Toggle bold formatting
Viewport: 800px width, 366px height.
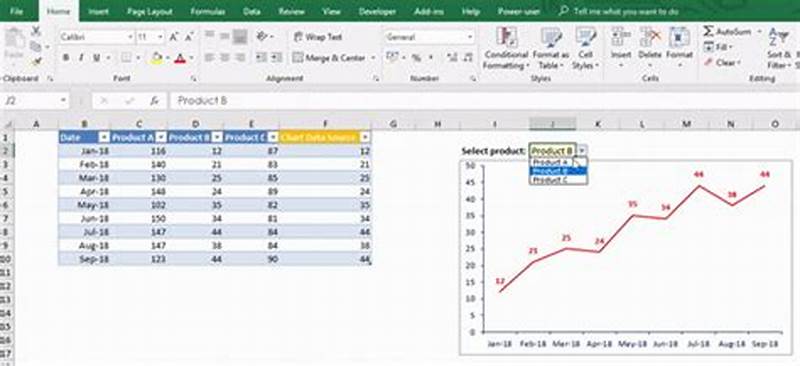click(x=65, y=58)
